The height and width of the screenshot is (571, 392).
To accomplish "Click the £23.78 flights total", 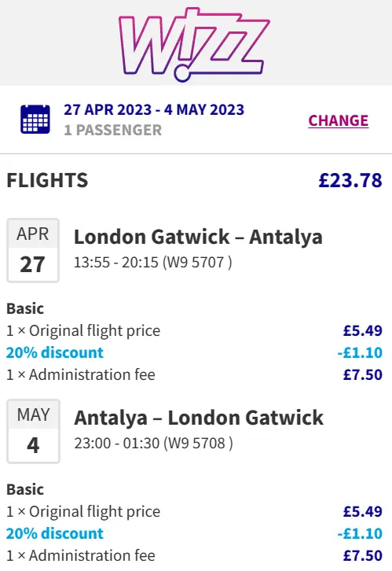I will 350,180.
